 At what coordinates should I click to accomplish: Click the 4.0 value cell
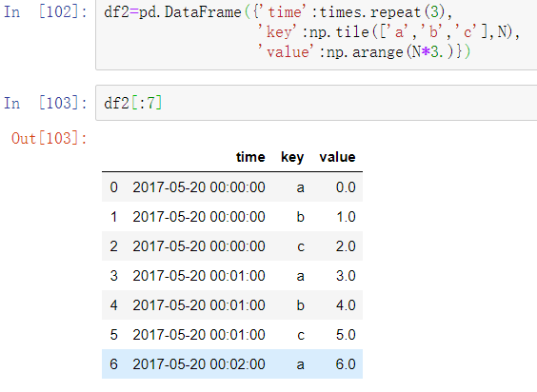coord(346,305)
